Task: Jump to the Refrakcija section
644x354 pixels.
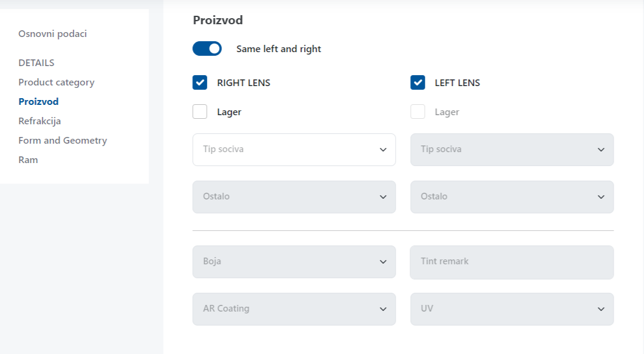Action: tap(39, 121)
